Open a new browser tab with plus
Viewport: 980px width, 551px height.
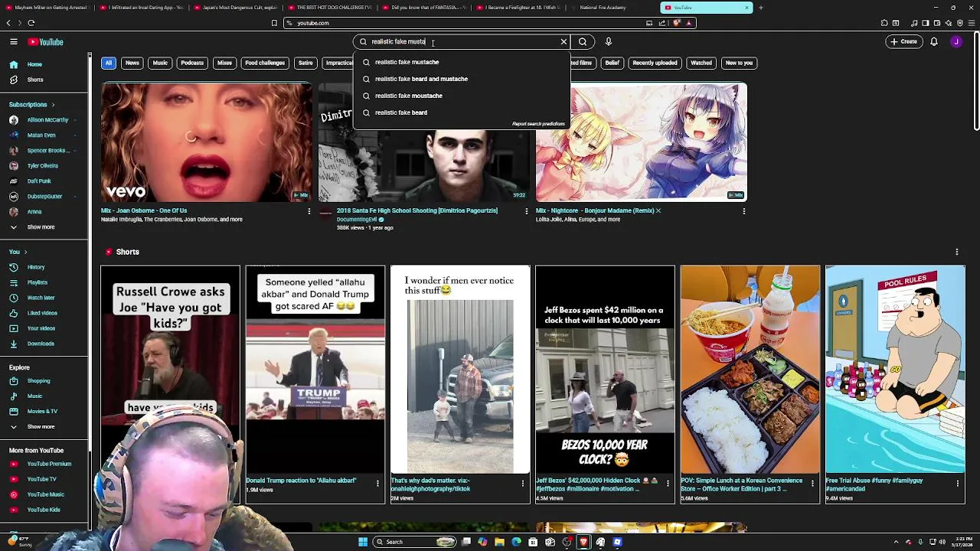click(760, 8)
